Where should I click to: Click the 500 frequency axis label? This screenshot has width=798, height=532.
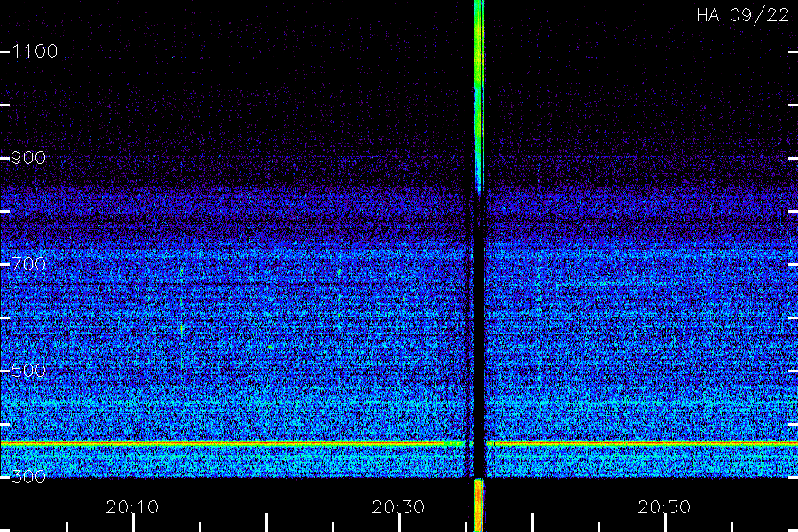coord(28,371)
